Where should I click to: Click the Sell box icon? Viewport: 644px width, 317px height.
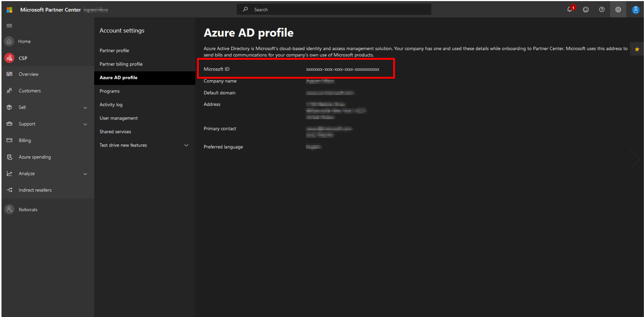[10, 107]
